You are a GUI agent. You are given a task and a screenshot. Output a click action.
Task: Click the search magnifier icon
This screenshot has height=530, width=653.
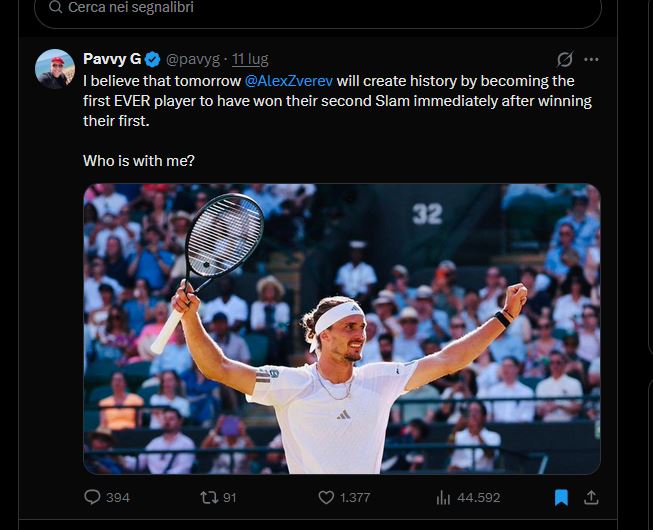(55, 7)
